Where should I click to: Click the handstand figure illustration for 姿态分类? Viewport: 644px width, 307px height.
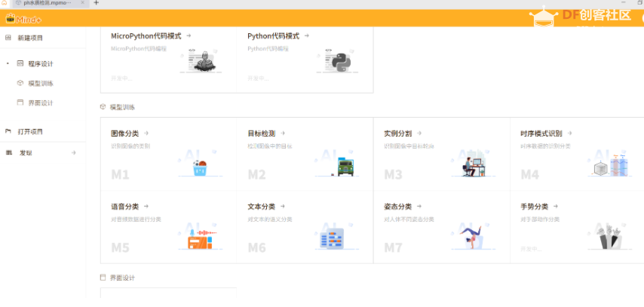point(471,237)
